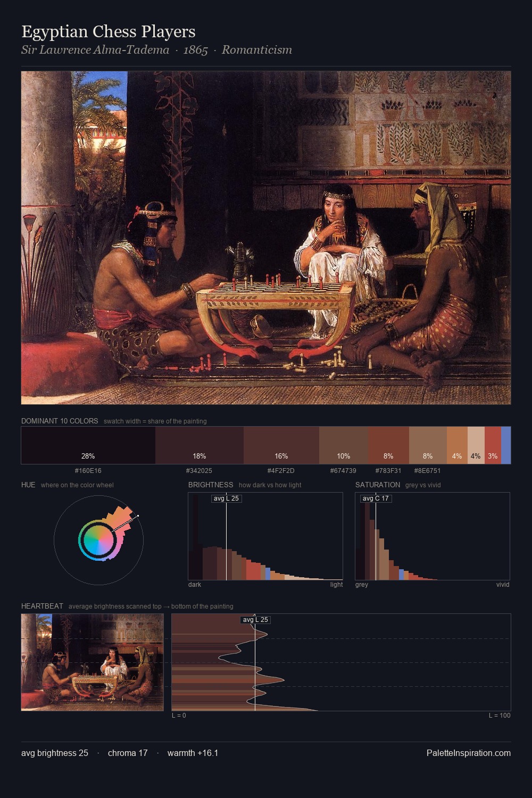This screenshot has width=532, height=798.
Task: Click the chroma 17 footer stat
Action: coord(128,753)
